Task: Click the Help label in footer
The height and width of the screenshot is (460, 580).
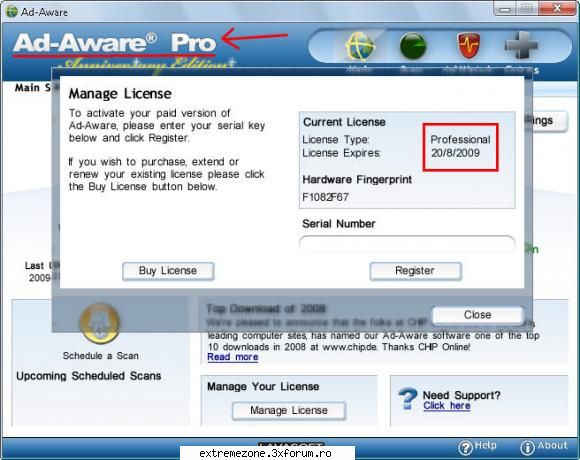Action: [485, 445]
